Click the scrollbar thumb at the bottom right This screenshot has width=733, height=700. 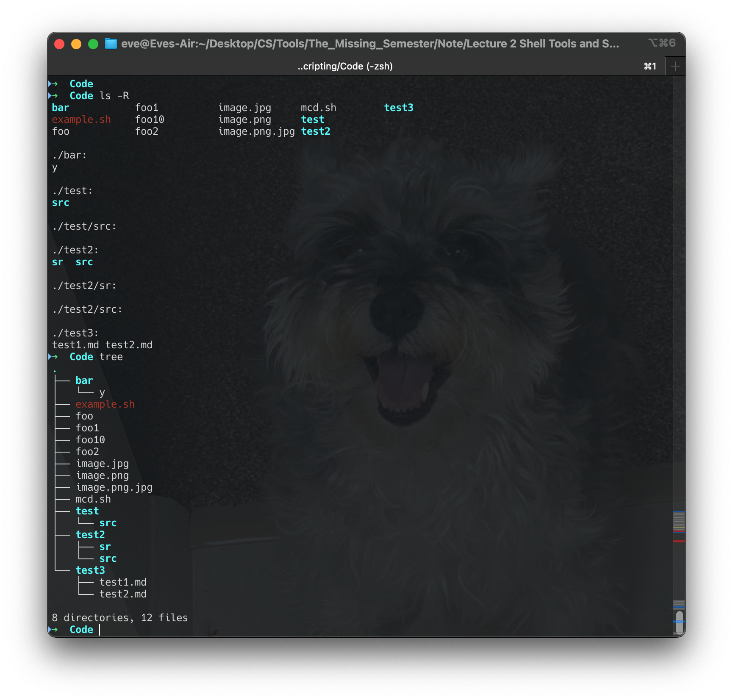(x=680, y=614)
